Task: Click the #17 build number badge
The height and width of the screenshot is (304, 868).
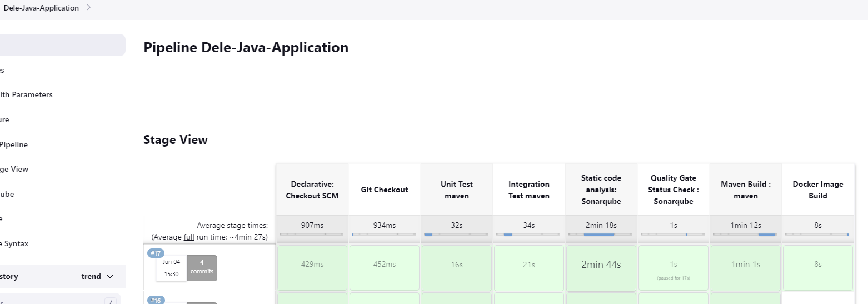Action: coord(155,253)
